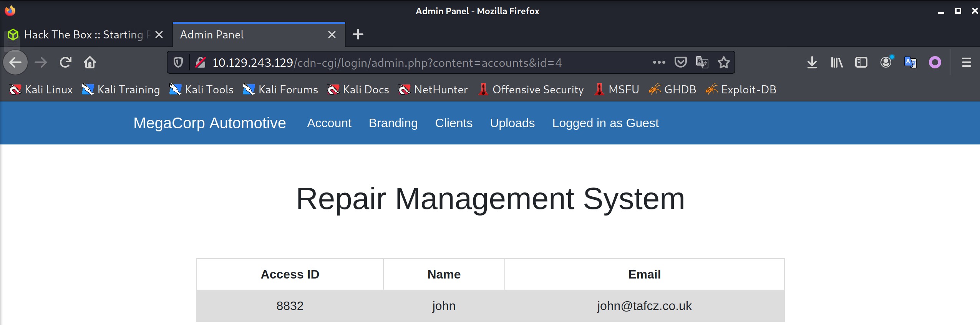Open the Kali Linux bookmark
Screen dimensions: 980x325
[41, 90]
